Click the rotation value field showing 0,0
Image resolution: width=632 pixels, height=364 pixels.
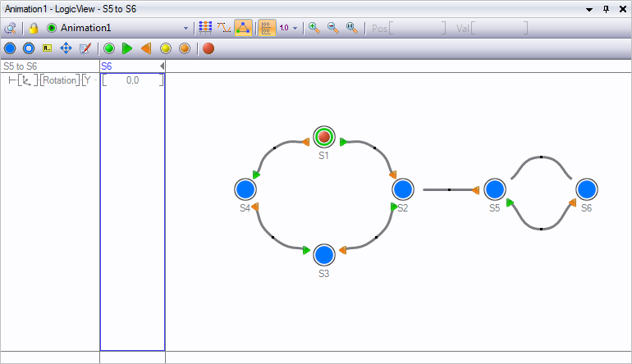coord(132,80)
